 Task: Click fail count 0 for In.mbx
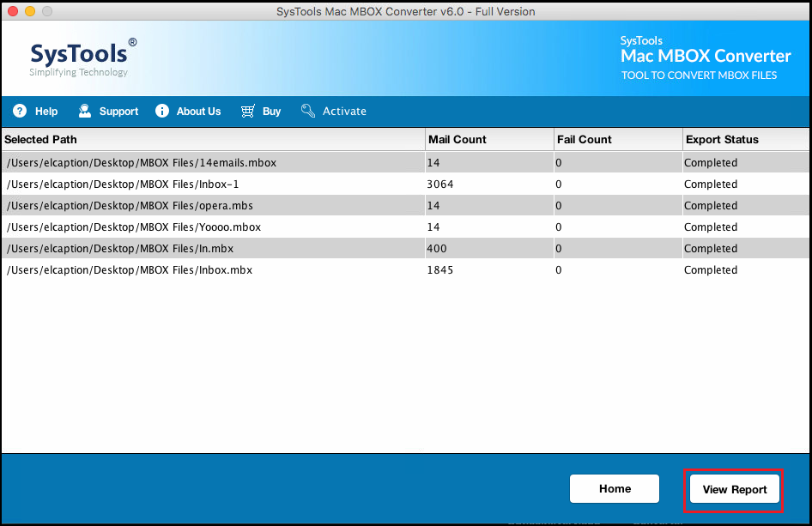558,249
